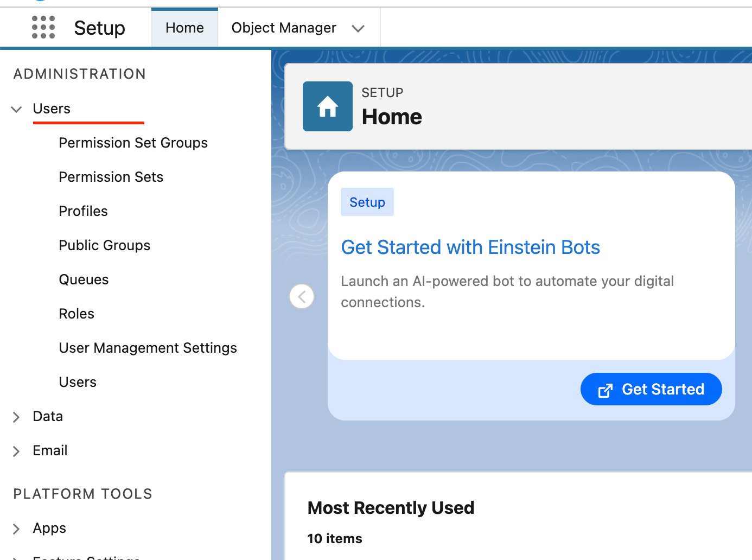This screenshot has height=560, width=752.
Task: Open Permission Set Groups
Action: pos(133,143)
